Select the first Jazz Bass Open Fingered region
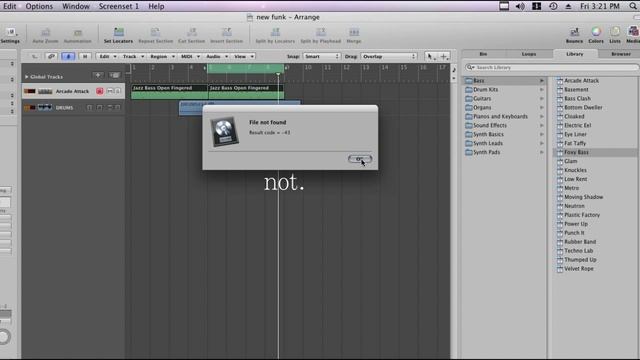Screen dimensions: 640x360 click(x=170, y=92)
